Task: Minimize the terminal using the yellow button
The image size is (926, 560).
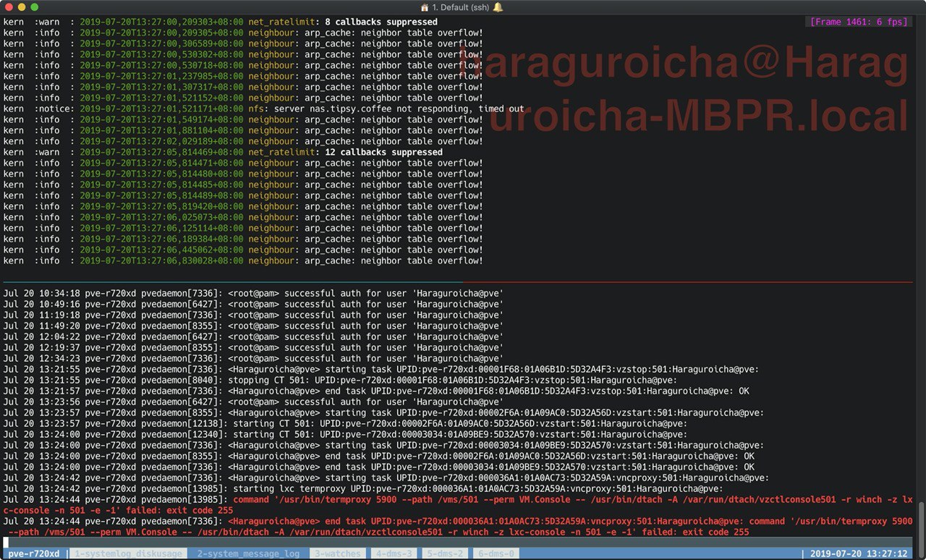Action: (21, 7)
